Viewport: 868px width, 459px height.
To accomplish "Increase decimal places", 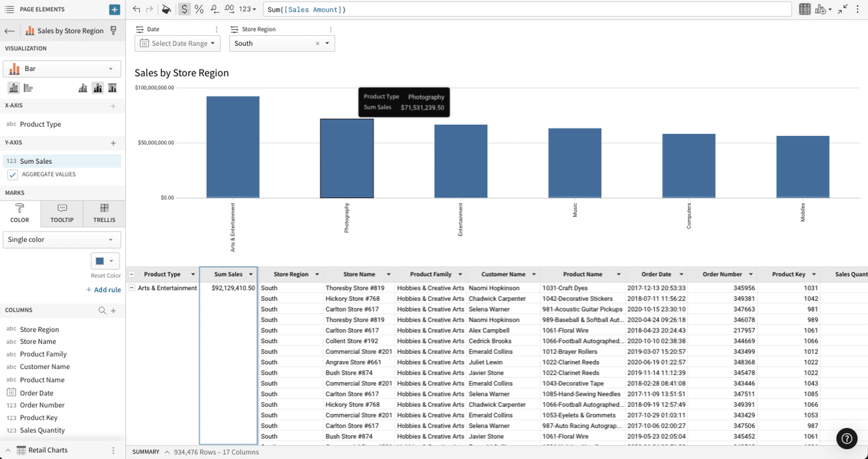I will click(229, 9).
